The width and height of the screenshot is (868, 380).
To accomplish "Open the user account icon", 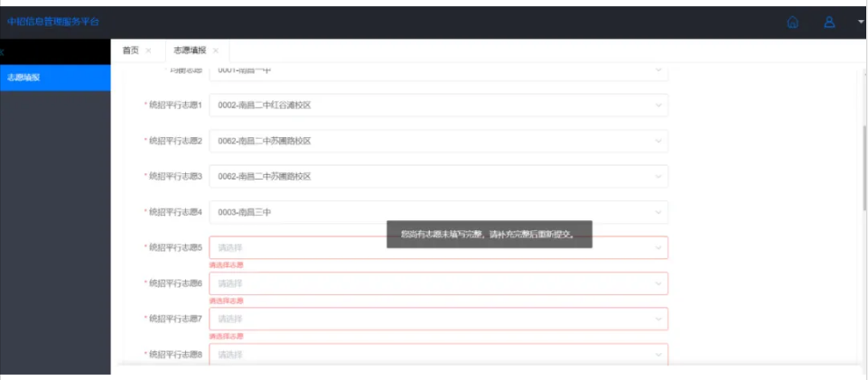I will click(829, 23).
